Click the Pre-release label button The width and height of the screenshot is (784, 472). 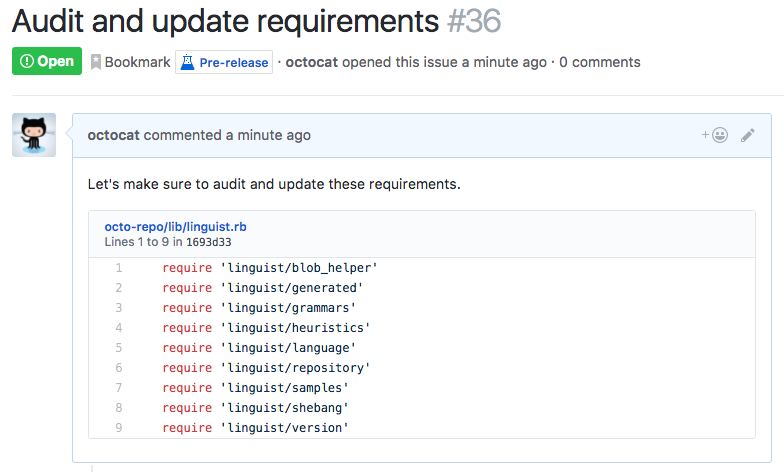tap(224, 62)
